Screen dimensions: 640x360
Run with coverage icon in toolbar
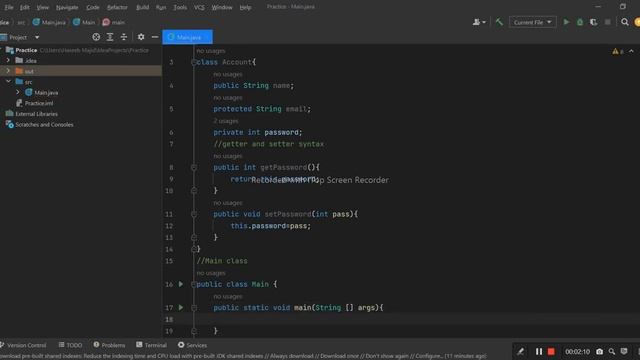(593, 22)
